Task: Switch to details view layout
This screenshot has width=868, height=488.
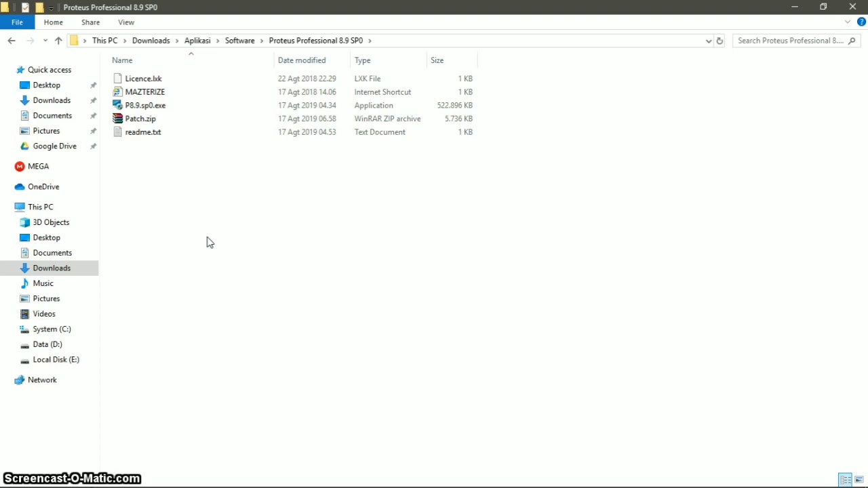Action: (845, 480)
